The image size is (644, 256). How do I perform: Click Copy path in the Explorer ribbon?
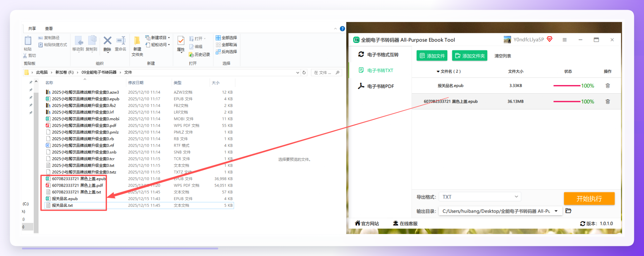click(49, 38)
